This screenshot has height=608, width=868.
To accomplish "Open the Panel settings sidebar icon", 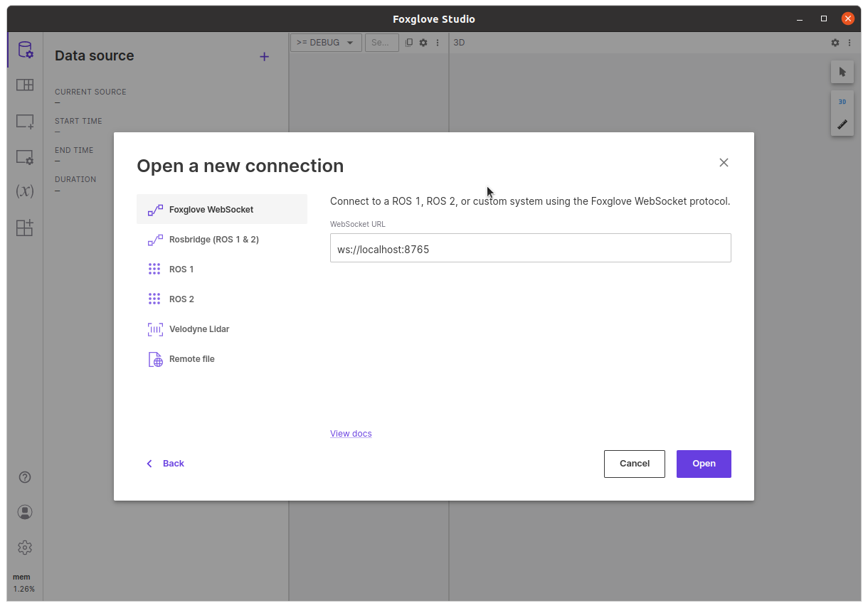I will (x=25, y=157).
